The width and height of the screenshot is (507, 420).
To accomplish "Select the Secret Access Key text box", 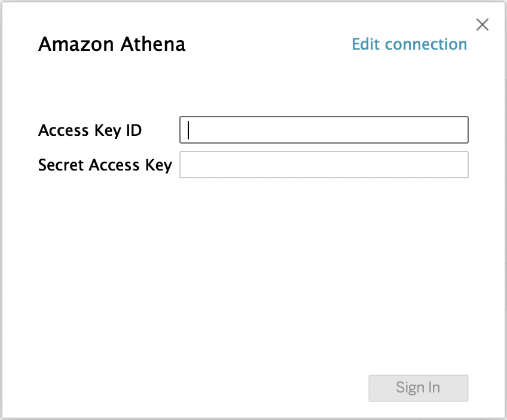I will tap(323, 165).
